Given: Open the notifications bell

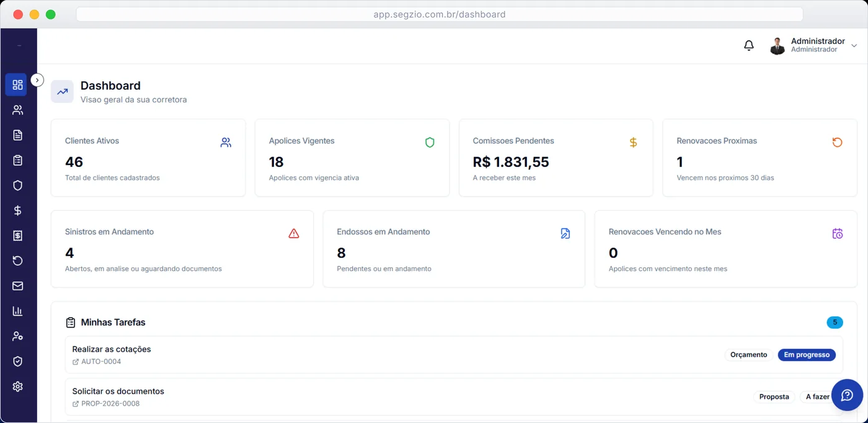Looking at the screenshot, I should pyautogui.click(x=749, y=45).
